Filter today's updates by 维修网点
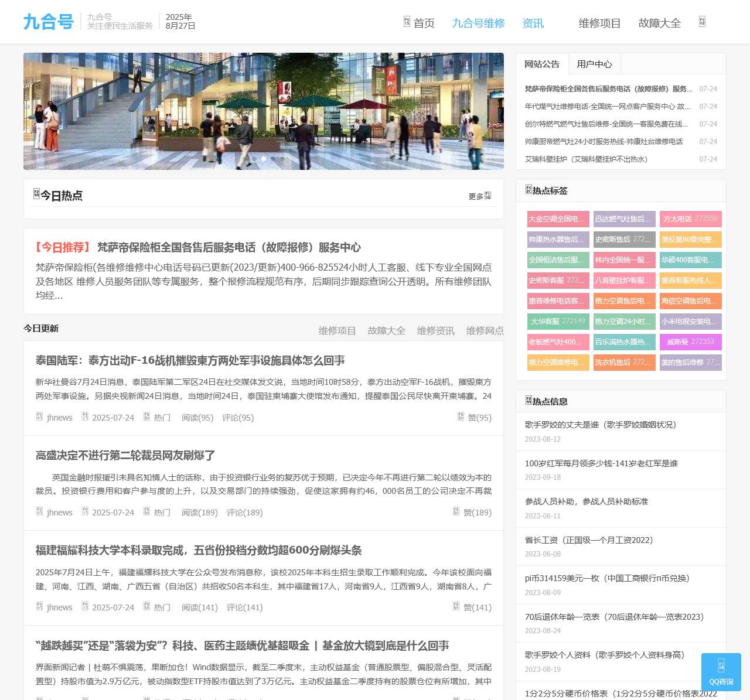 (x=485, y=330)
